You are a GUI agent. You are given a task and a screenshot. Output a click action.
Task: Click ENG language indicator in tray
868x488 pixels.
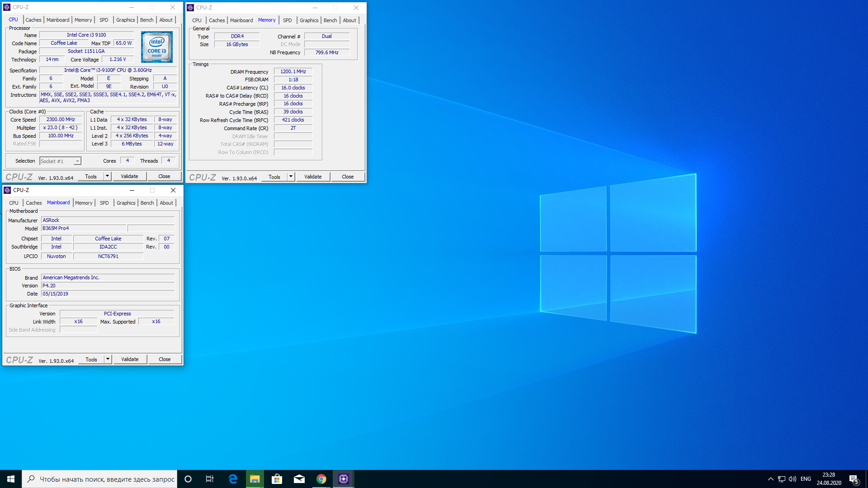[806, 479]
